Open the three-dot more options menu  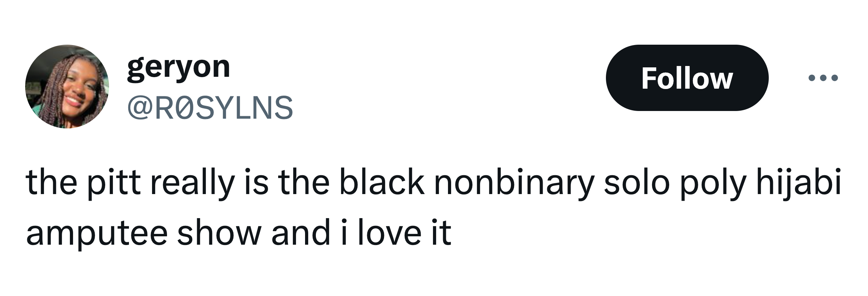tap(823, 77)
